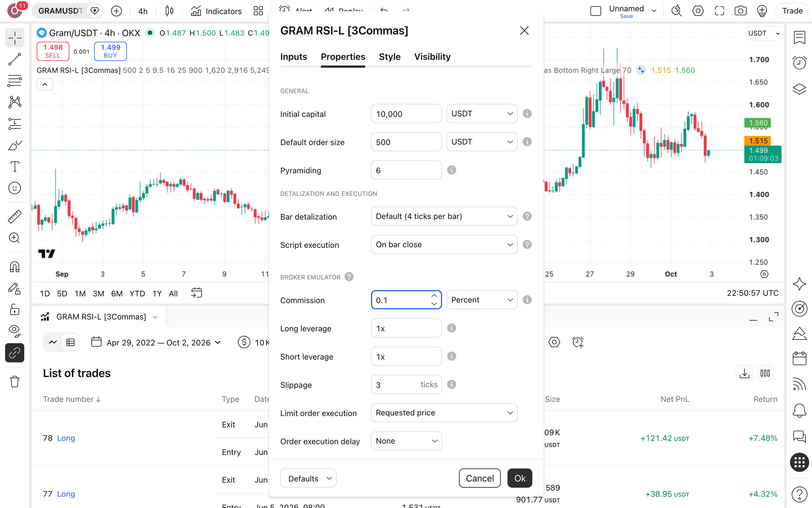The image size is (812, 508).
Task: Click the Pyramiding input field
Action: tap(406, 170)
